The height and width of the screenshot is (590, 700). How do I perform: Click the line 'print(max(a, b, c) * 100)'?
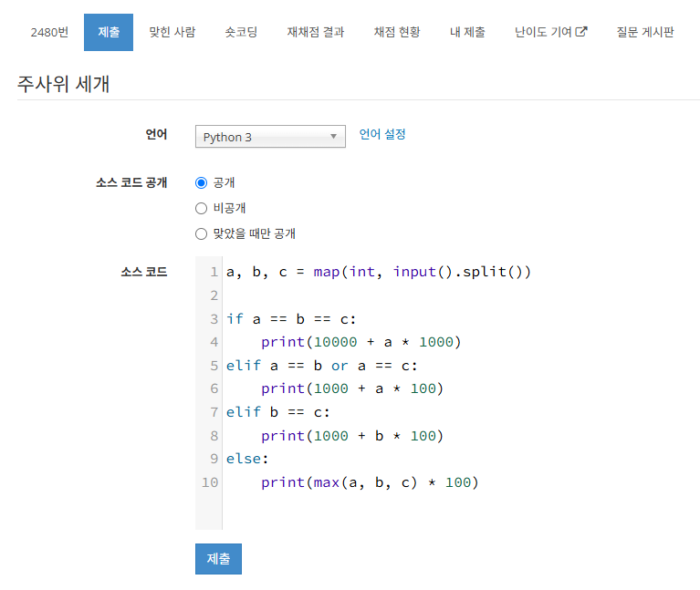[370, 482]
